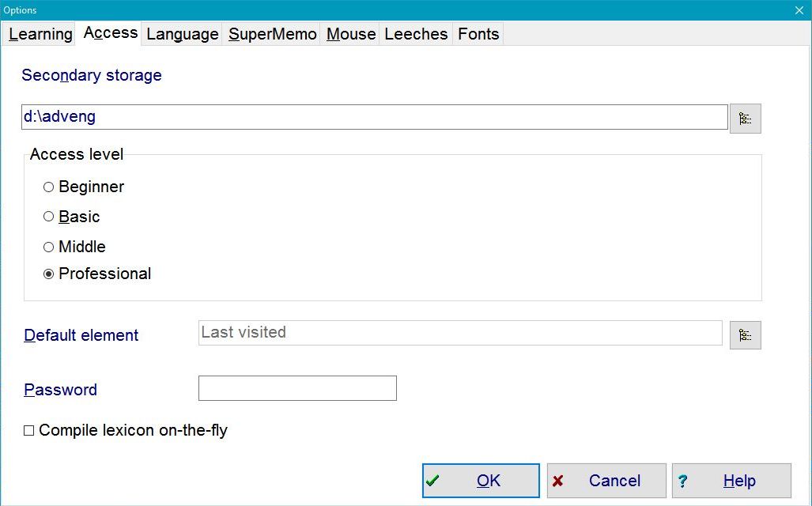Confirm settings with the OK button
Image resolution: width=812 pixels, height=506 pixels.
pyautogui.click(x=481, y=481)
